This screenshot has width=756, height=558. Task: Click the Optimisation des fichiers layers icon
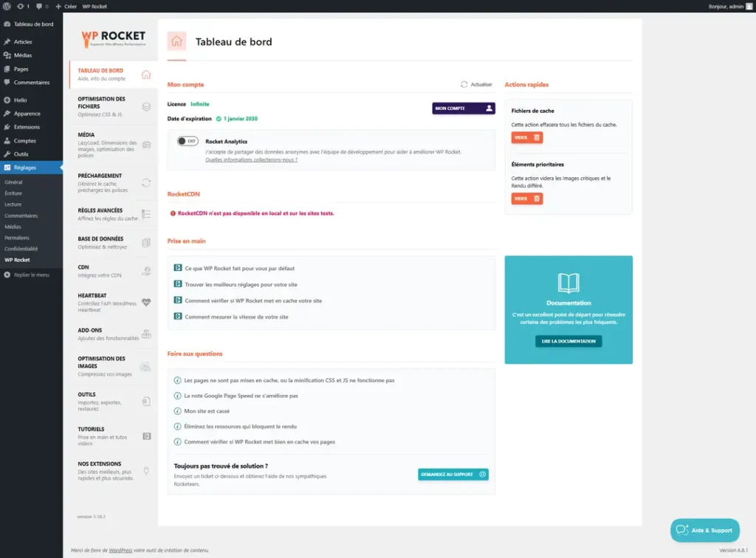pos(146,106)
